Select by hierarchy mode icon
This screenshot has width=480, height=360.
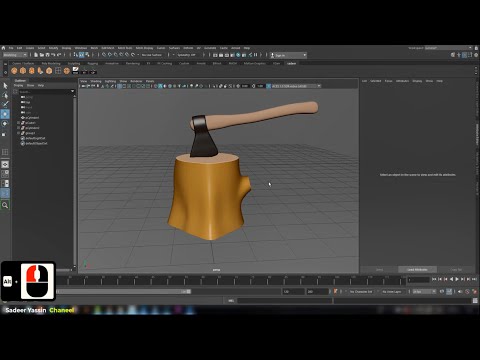[76, 55]
